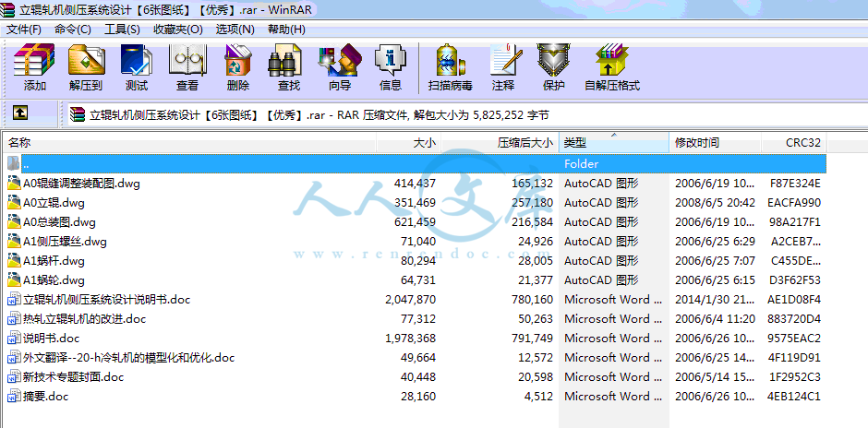Select the file name 说明书.doc

click(x=52, y=339)
